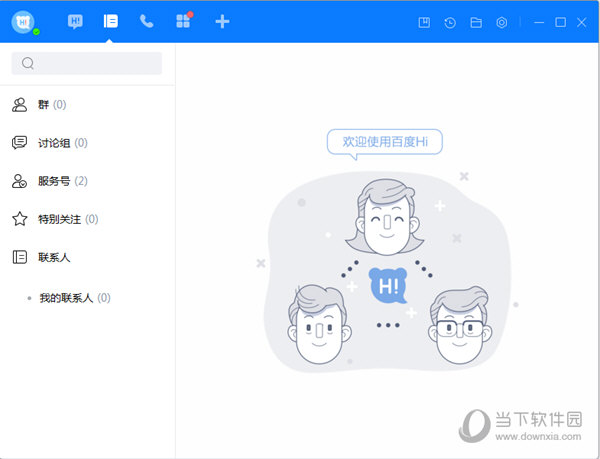Image resolution: width=600 pixels, height=459 pixels.
Task: Minimize the Baidu Hi window
Action: pos(539,23)
